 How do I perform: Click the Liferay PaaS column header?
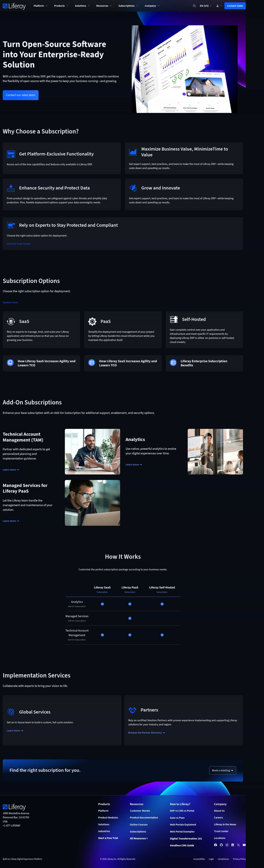tap(130, 587)
